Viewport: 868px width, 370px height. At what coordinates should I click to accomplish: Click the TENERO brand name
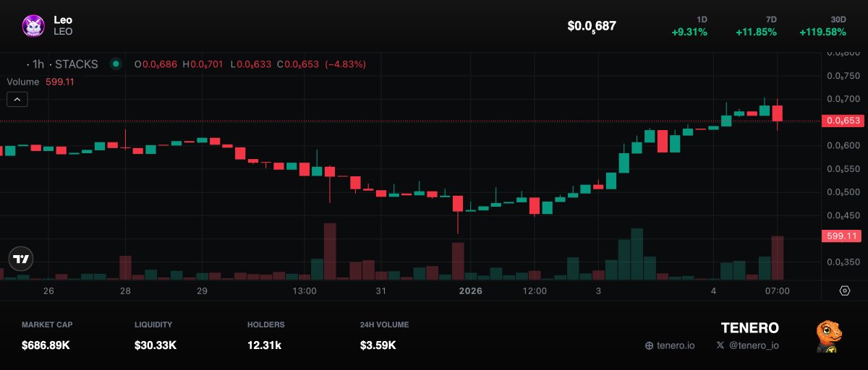point(750,328)
